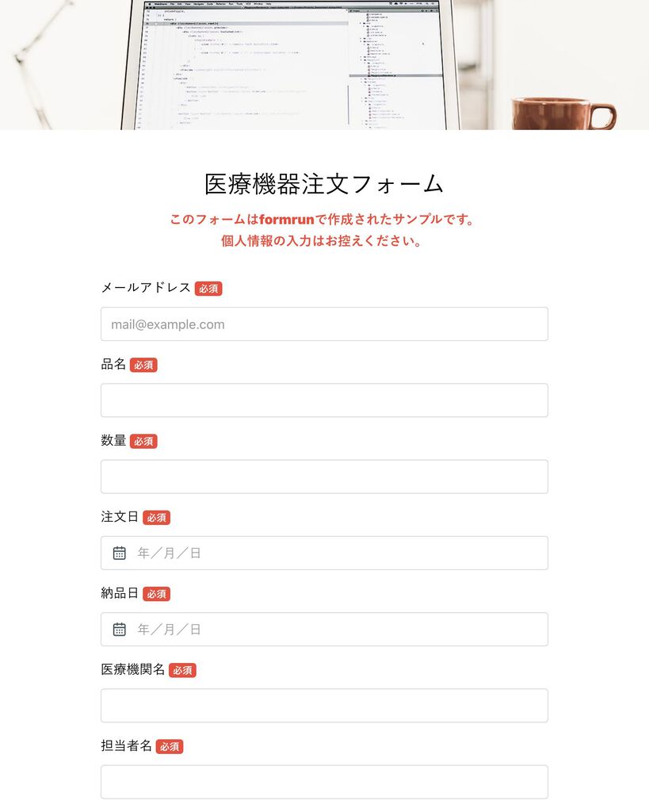Click the メールアドレス input field
The height and width of the screenshot is (812, 649).
(x=325, y=324)
